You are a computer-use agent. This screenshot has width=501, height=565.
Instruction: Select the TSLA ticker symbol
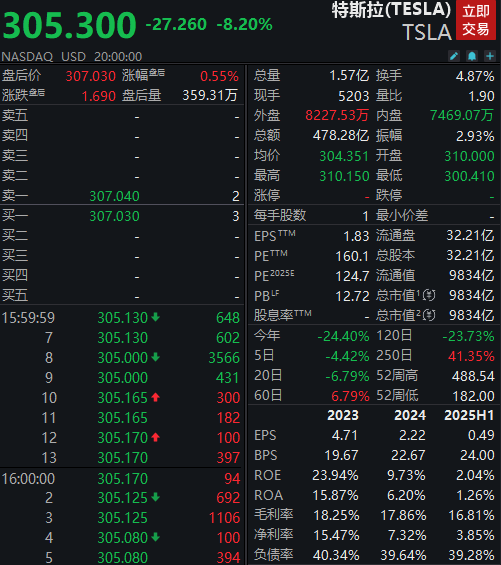point(427,32)
